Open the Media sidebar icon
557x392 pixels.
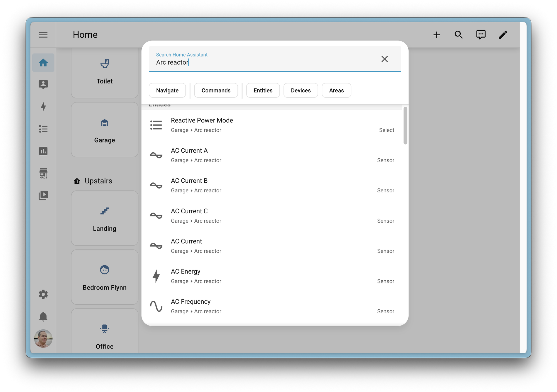[x=43, y=195]
